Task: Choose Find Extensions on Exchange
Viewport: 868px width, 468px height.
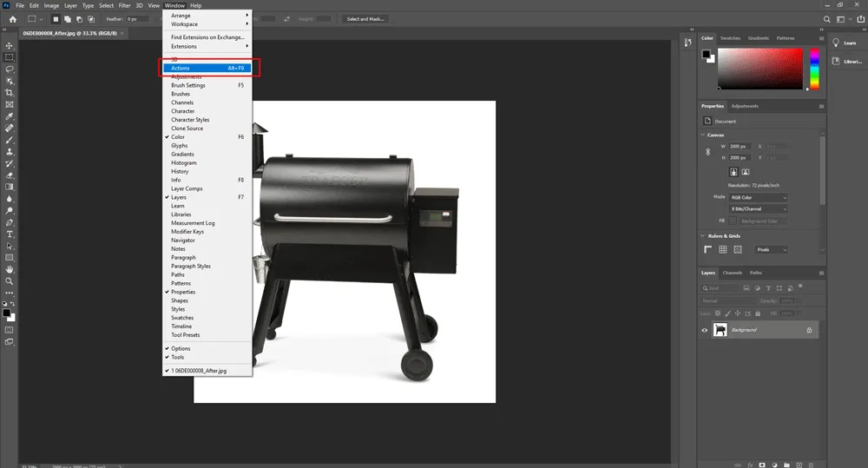Action: coord(207,37)
